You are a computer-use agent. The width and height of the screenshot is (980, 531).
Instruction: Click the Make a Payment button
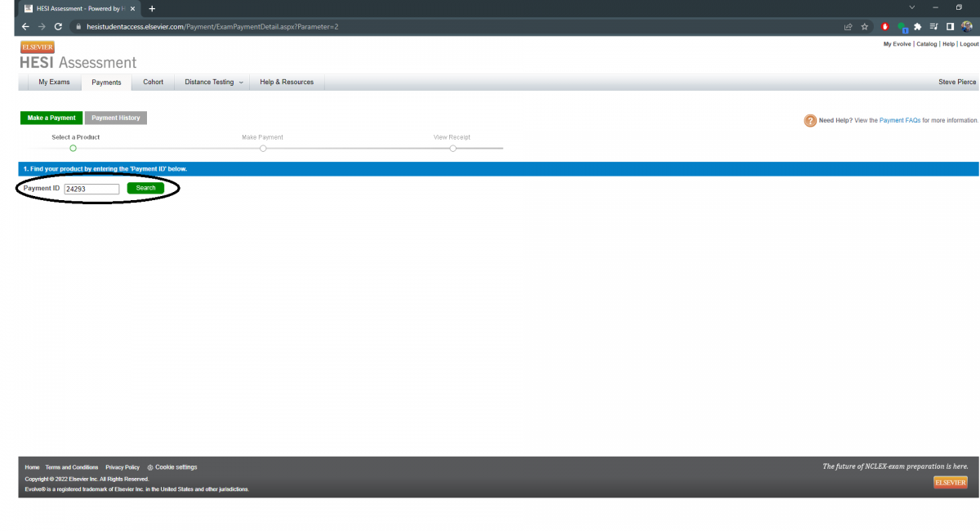point(51,118)
